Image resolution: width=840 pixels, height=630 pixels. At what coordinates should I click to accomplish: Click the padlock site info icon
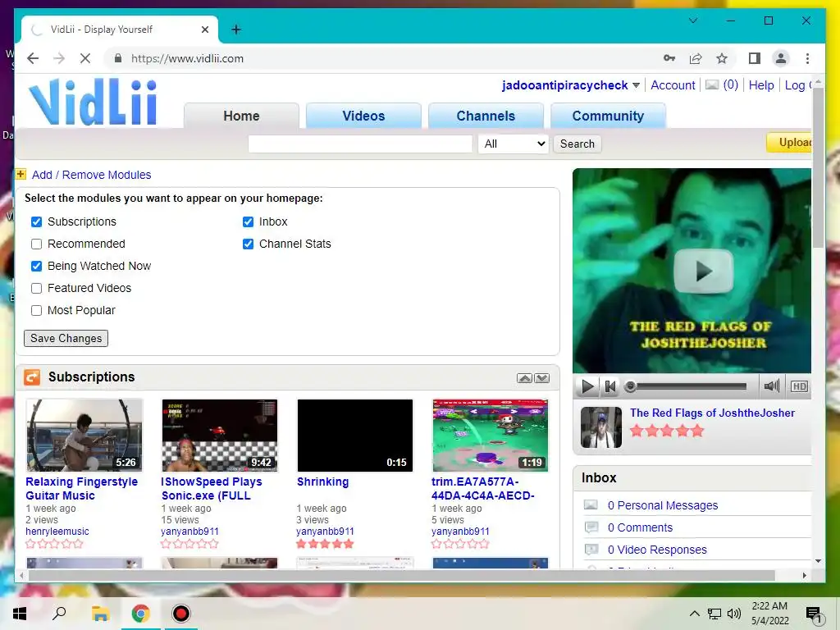tap(118, 58)
